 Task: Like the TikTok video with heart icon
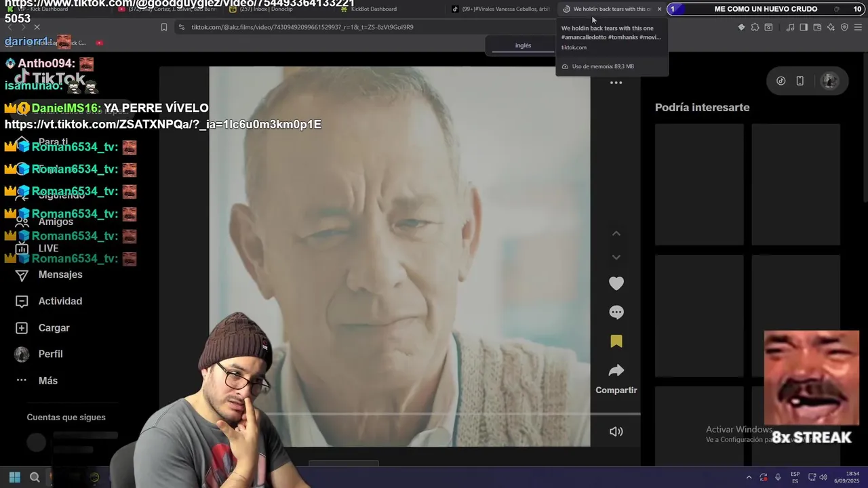[616, 283]
